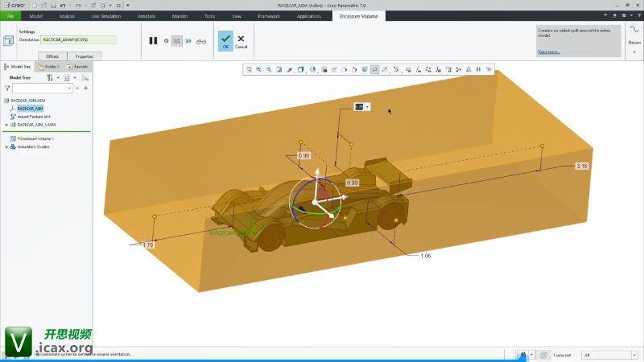Confirm with the OK checkmark button
The height and width of the screenshot is (362, 644).
[225, 40]
